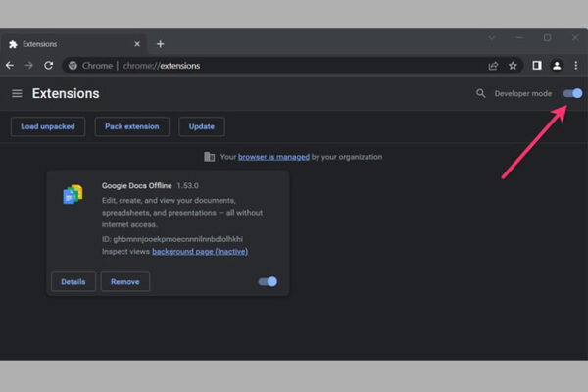Click the search extensions magnifier icon
588x392 pixels.
coord(481,93)
